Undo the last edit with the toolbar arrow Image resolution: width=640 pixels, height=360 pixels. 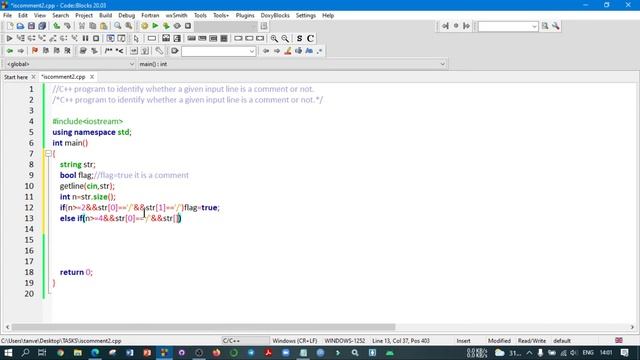[56, 26]
